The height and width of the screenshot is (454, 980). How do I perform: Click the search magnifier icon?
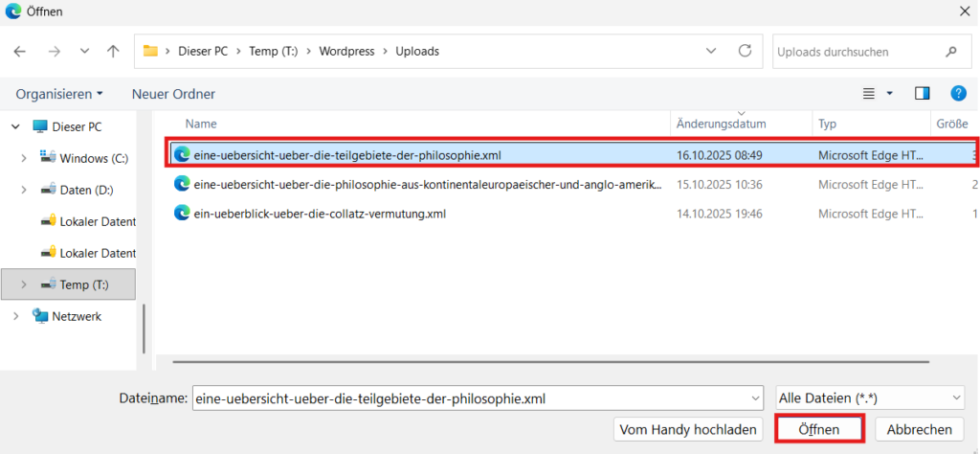(950, 52)
